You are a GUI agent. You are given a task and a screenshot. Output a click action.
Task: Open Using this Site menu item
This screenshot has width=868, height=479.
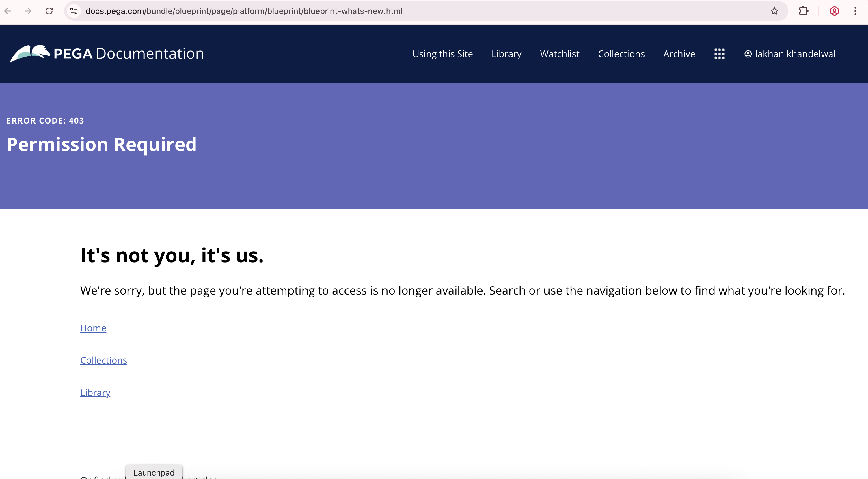click(x=442, y=54)
